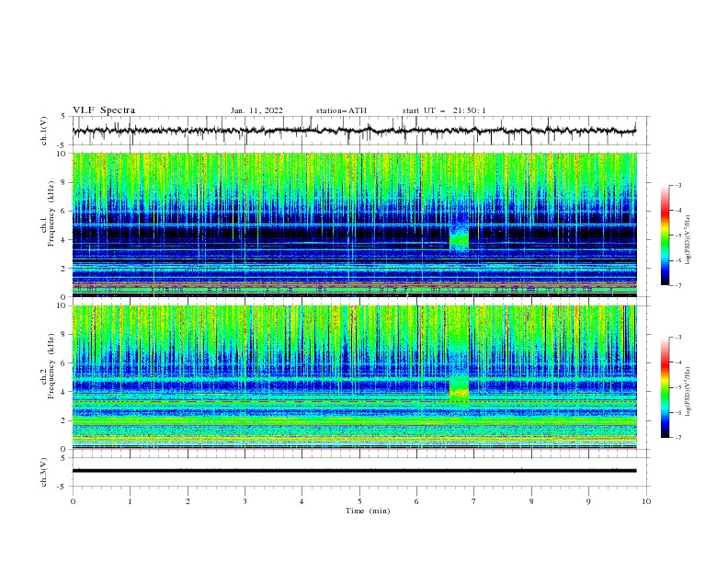This screenshot has height=563, width=728.
Task: Click the 'VLF Spectra' title text
Action: click(104, 110)
